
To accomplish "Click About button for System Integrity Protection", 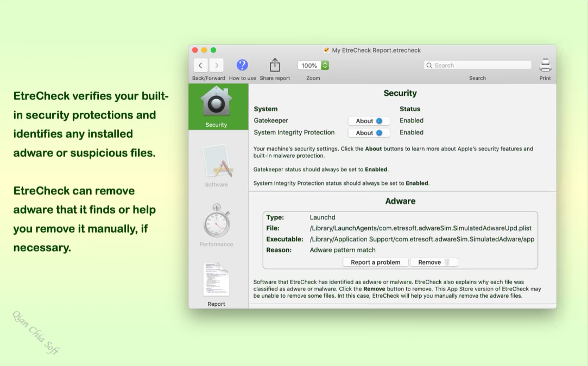I will pos(369,133).
